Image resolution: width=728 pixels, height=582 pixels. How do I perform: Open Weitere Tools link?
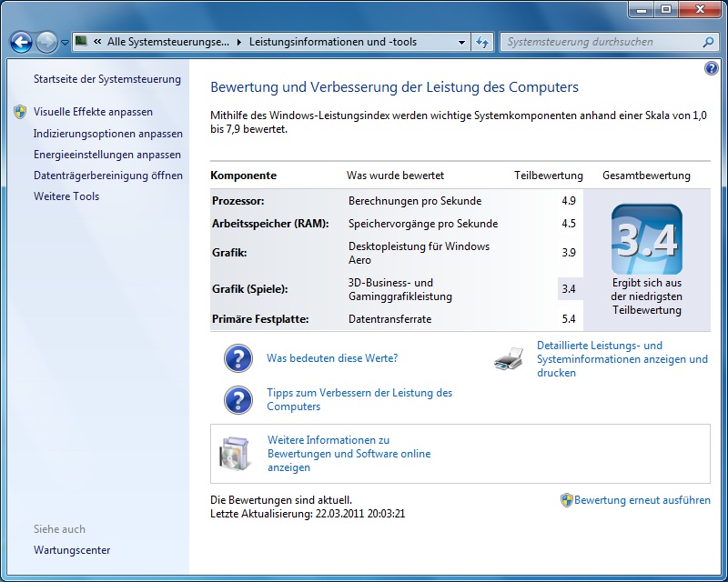point(66,196)
